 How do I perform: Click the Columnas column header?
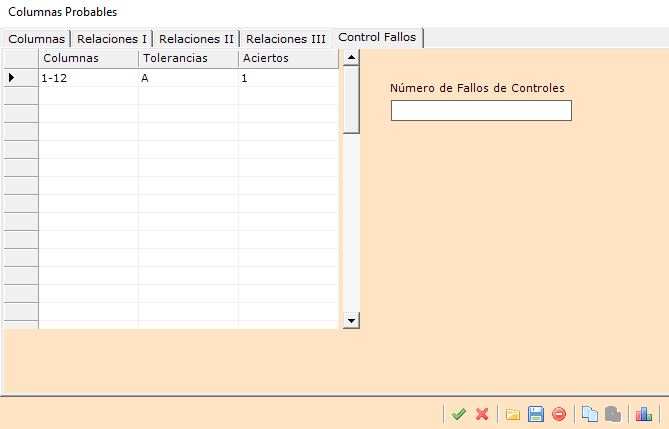coord(88,58)
